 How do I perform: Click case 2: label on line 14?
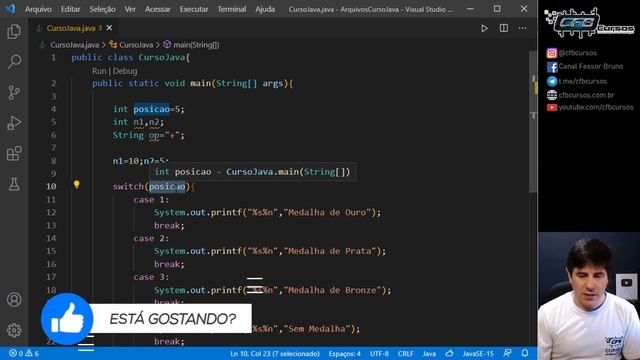tap(151, 238)
